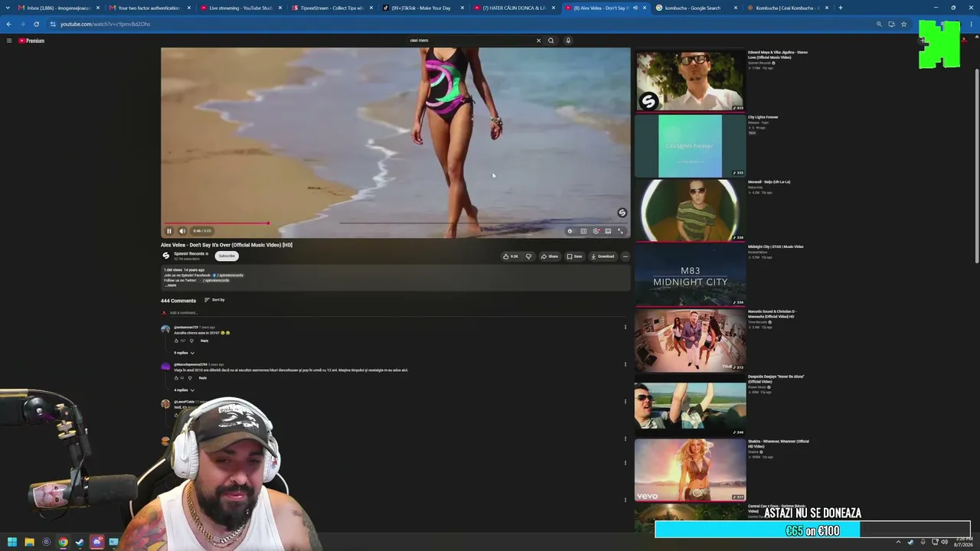
Task: Enter fullscreen video mode
Action: point(620,230)
